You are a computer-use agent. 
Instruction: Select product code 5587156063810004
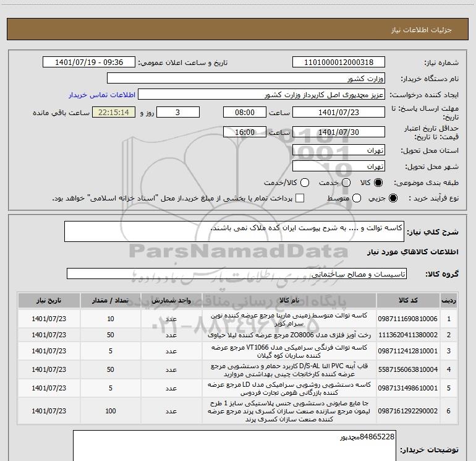click(x=408, y=369)
